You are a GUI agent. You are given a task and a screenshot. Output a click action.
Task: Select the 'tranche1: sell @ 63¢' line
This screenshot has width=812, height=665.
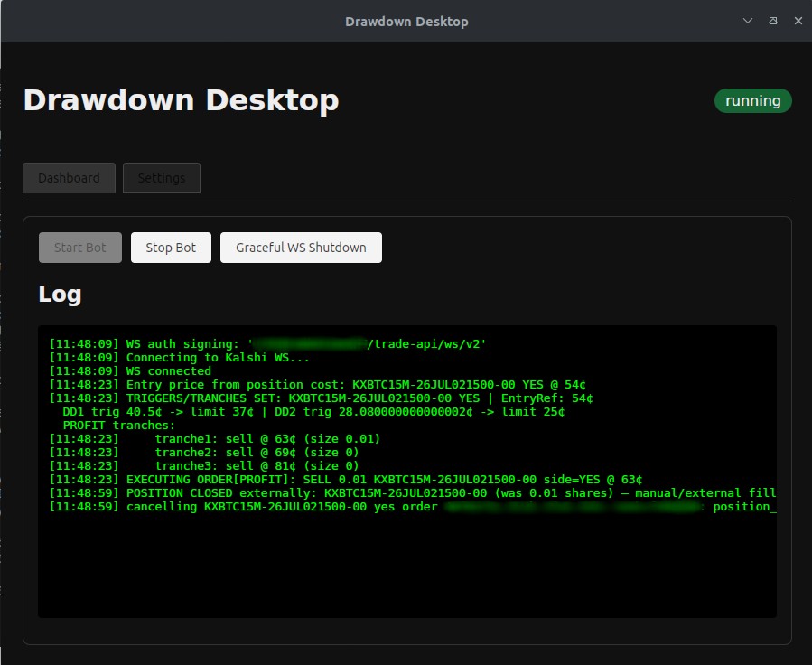tap(215, 439)
